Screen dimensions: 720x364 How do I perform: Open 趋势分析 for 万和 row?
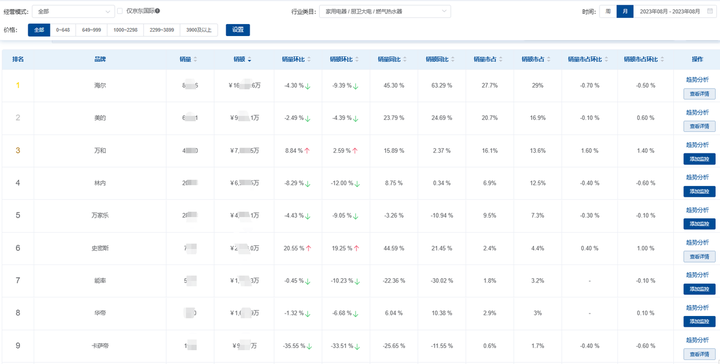click(x=697, y=145)
